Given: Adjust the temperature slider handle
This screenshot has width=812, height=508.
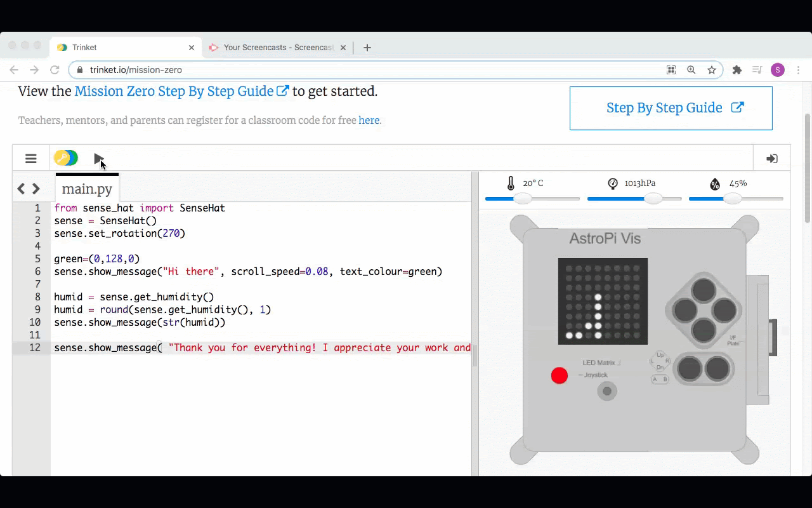Looking at the screenshot, I should [522, 199].
